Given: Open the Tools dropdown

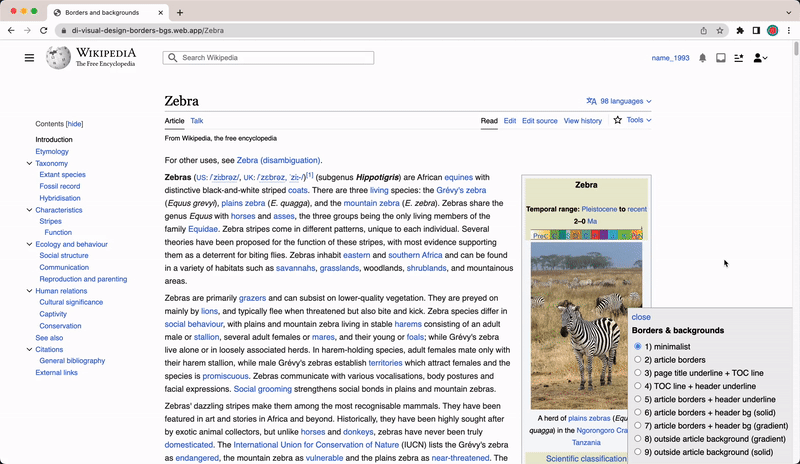Looking at the screenshot, I should [639, 120].
